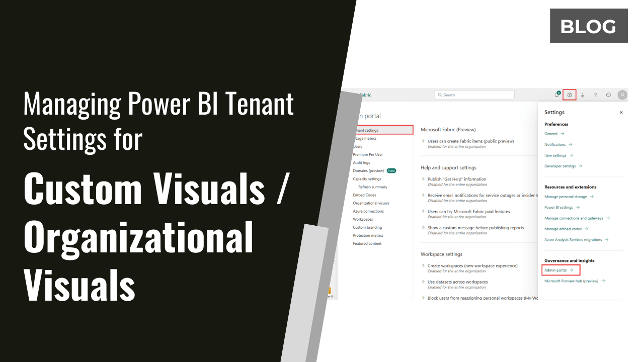Select Workspaces menu item
The width and height of the screenshot is (644, 362).
pyautogui.click(x=363, y=219)
